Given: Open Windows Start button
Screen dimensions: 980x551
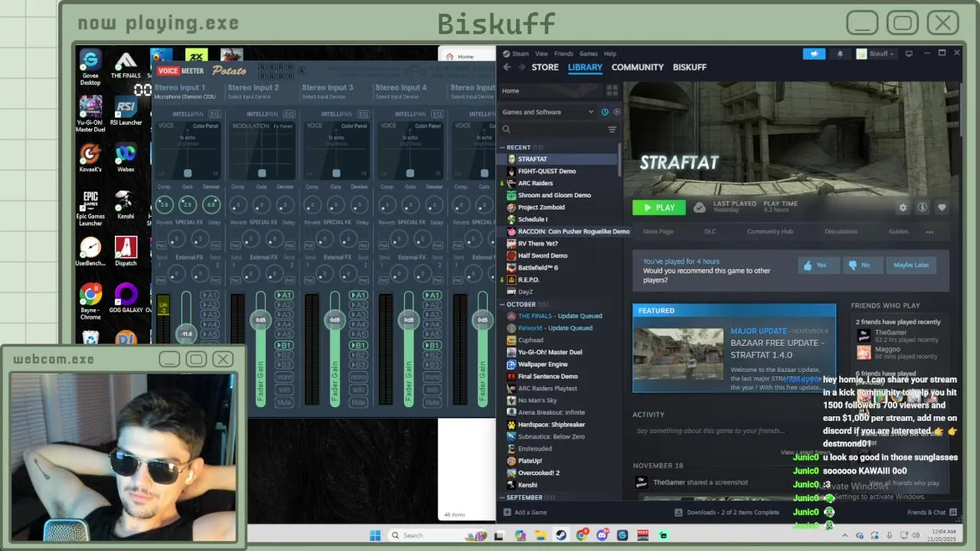Looking at the screenshot, I should [x=375, y=535].
